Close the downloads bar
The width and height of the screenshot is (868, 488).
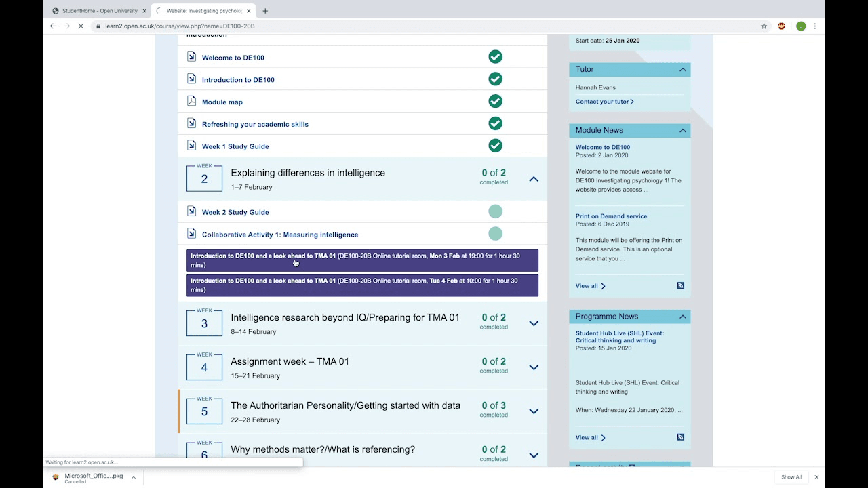[816, 477]
